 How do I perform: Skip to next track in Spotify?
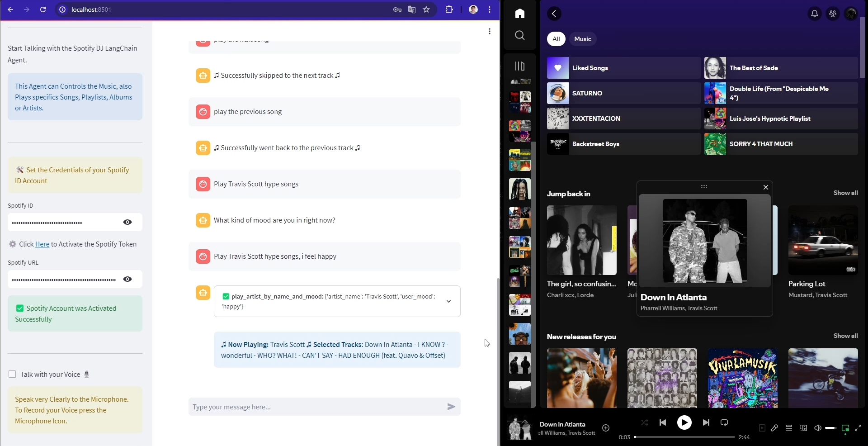706,422
